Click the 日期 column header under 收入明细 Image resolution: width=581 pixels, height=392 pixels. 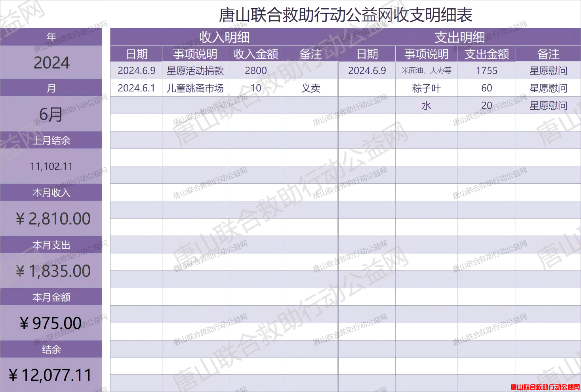point(136,54)
